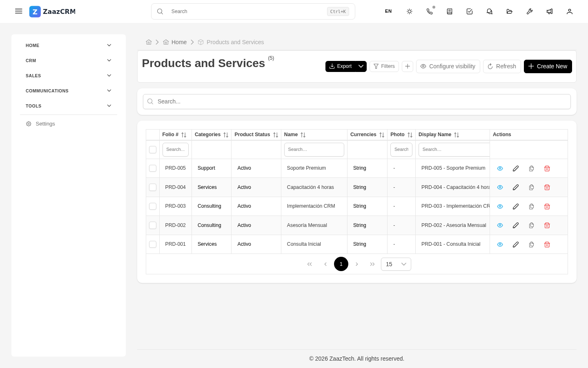Go to Home breadcrumb link
588x368 pixels.
(175, 42)
